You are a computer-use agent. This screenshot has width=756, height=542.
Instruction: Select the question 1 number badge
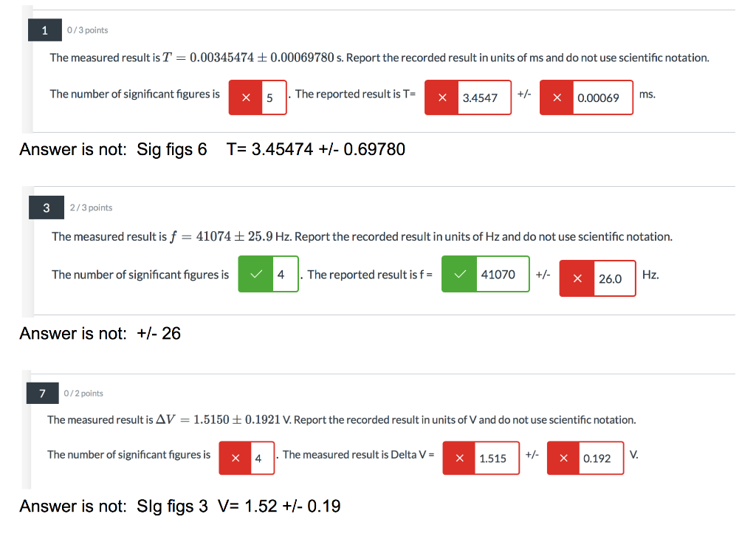point(44,30)
